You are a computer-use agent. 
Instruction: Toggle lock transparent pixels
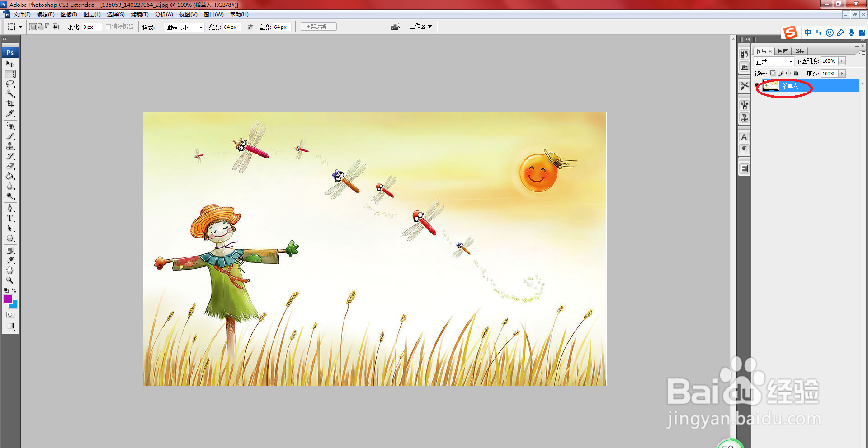tap(773, 73)
